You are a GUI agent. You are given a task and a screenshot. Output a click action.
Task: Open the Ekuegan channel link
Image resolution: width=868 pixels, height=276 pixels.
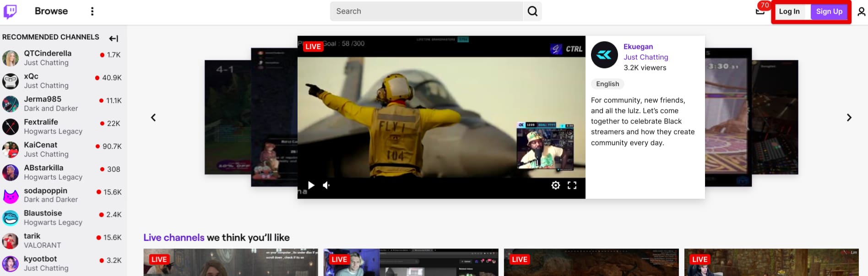coord(638,46)
